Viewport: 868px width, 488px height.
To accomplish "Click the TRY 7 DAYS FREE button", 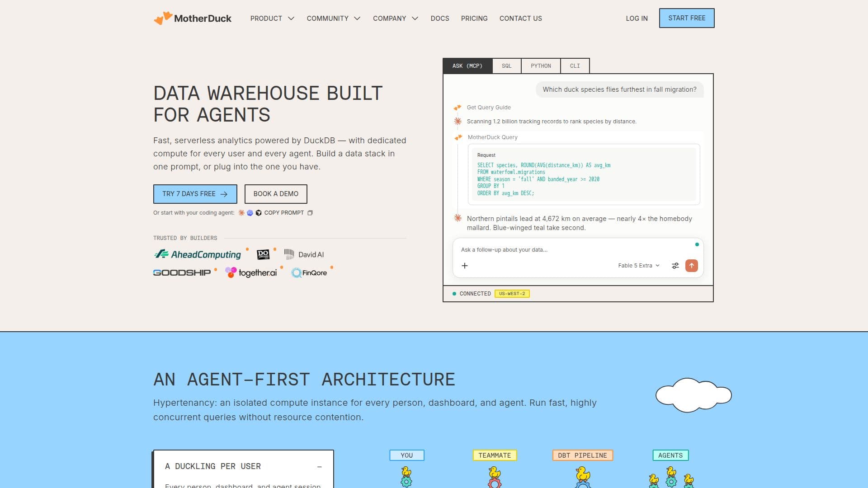I will (195, 194).
